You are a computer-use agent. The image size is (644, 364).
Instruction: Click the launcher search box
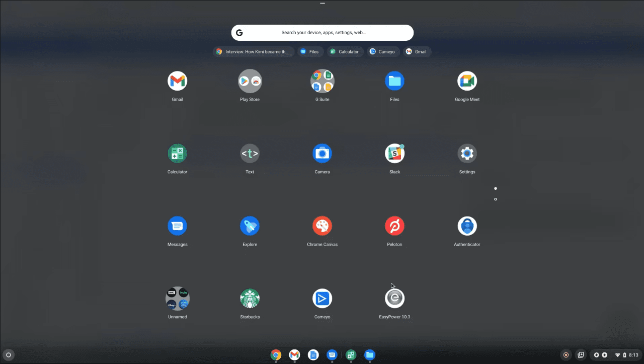click(323, 33)
